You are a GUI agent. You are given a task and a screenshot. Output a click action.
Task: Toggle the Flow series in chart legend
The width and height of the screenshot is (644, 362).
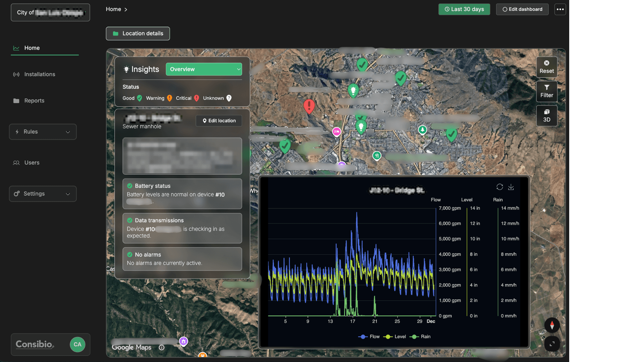click(369, 337)
